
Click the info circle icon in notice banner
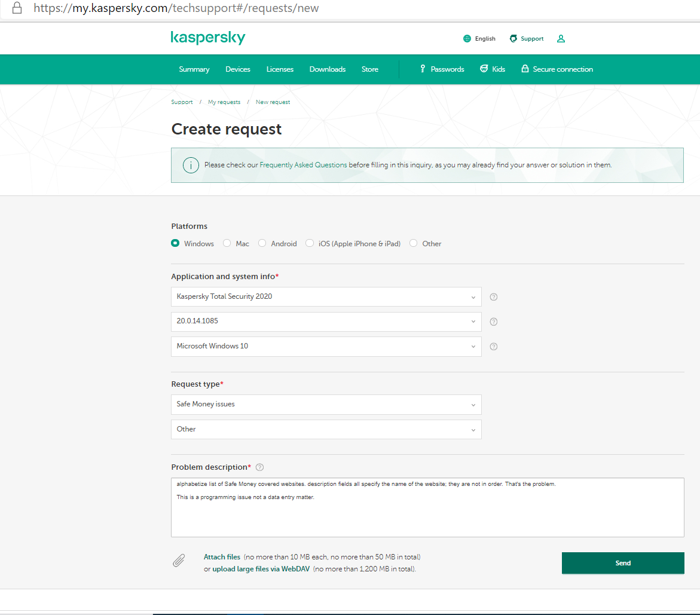(x=191, y=165)
